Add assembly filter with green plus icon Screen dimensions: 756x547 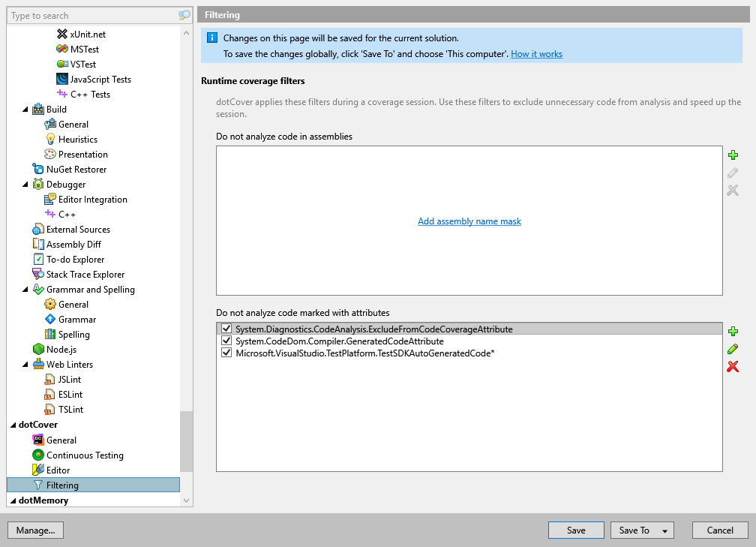tap(733, 155)
